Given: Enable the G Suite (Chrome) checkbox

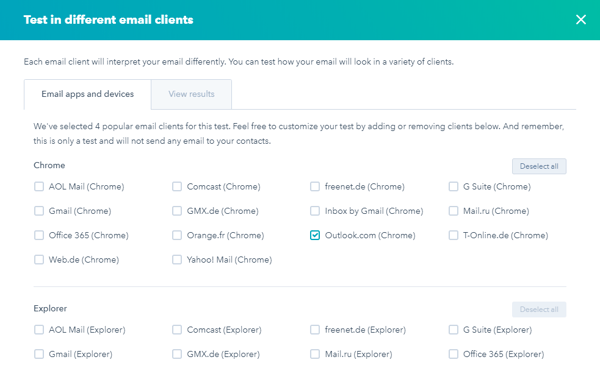Looking at the screenshot, I should point(453,187).
